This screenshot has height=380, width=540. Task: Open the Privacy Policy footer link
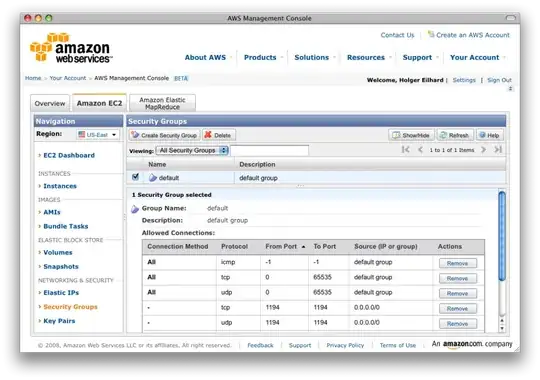click(345, 346)
